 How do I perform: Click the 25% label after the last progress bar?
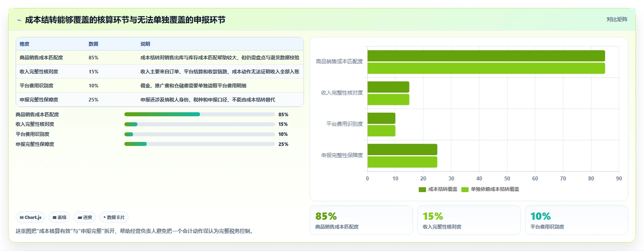point(283,144)
